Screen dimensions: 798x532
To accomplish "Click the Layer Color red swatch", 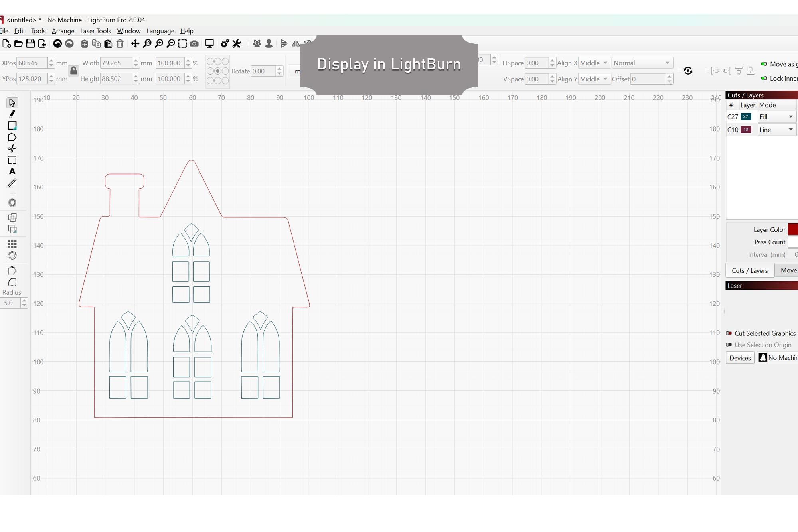I will pos(793,230).
